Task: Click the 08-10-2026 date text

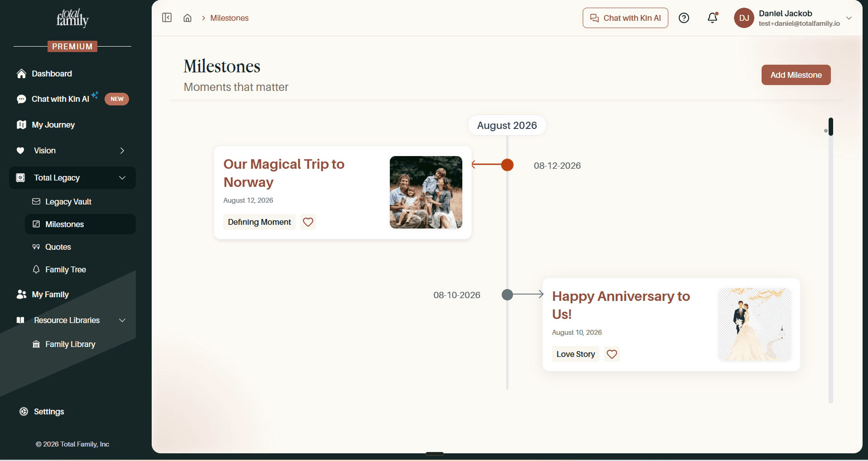Action: (457, 295)
